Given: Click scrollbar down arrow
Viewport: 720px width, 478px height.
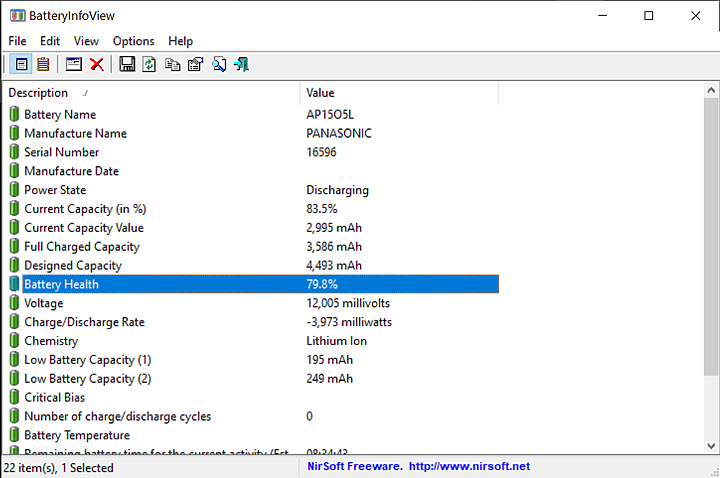Looking at the screenshot, I should (711, 445).
